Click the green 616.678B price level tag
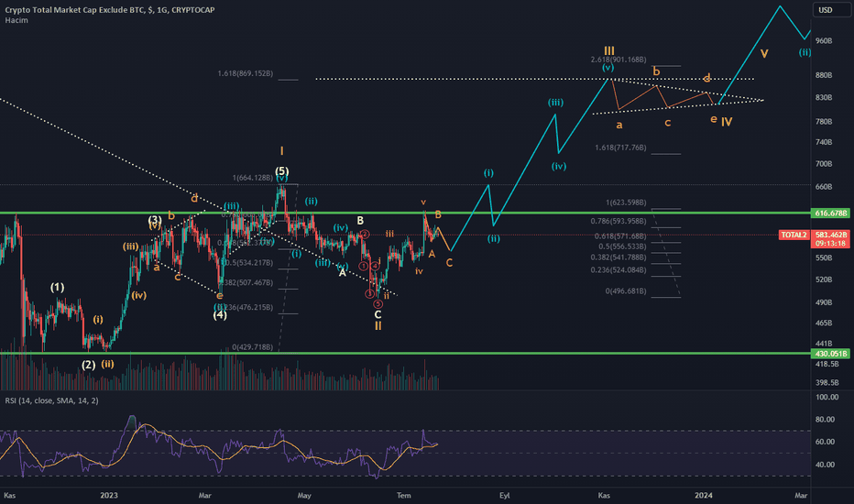Screen dimensions: 854x504 830,213
